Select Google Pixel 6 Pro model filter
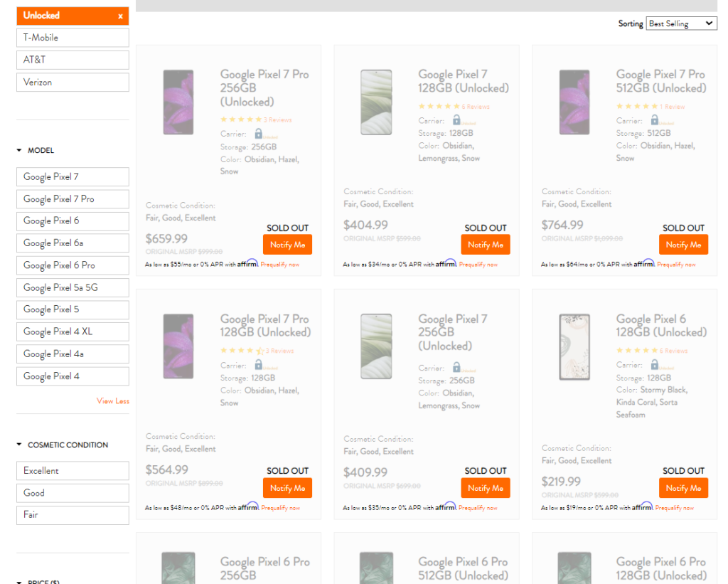The image size is (728, 584). (73, 265)
